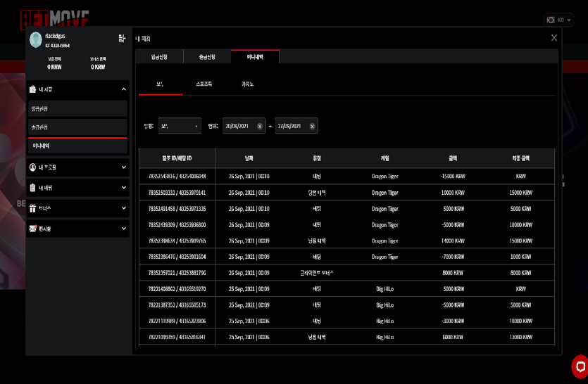Click the game column header
Screen dimensions: 588x384
[384, 158]
